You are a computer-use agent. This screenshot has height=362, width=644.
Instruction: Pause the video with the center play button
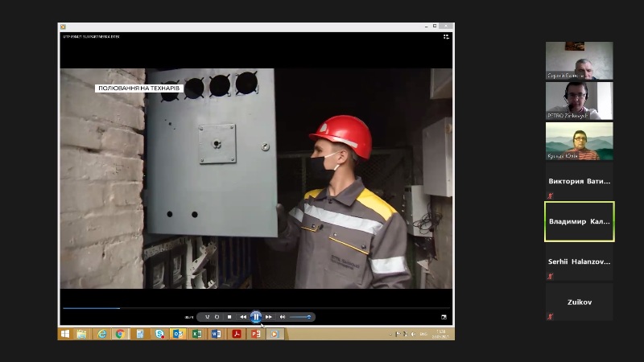point(255,317)
